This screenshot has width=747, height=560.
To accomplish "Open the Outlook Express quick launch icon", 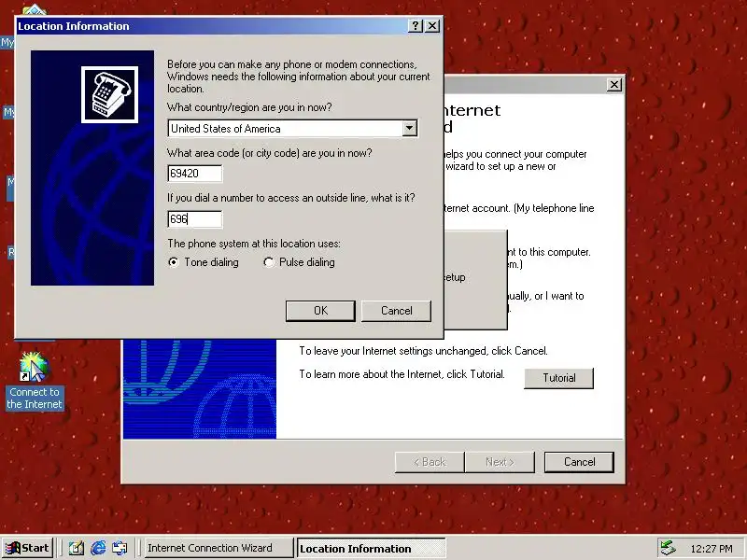I will (120, 548).
